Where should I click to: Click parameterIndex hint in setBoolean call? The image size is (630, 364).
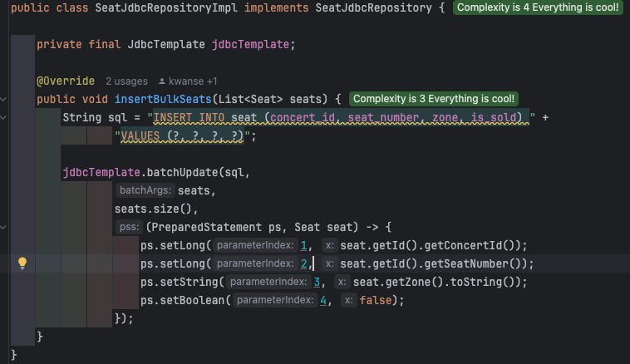(x=275, y=300)
